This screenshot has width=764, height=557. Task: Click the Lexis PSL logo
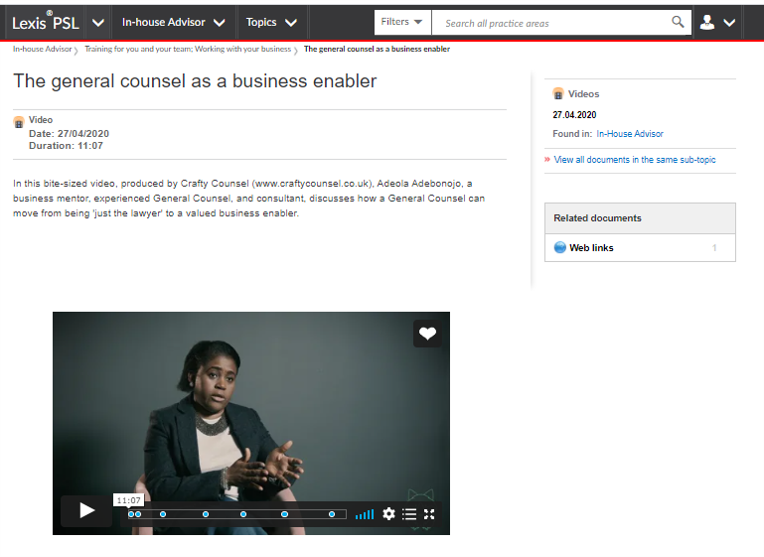click(x=45, y=22)
